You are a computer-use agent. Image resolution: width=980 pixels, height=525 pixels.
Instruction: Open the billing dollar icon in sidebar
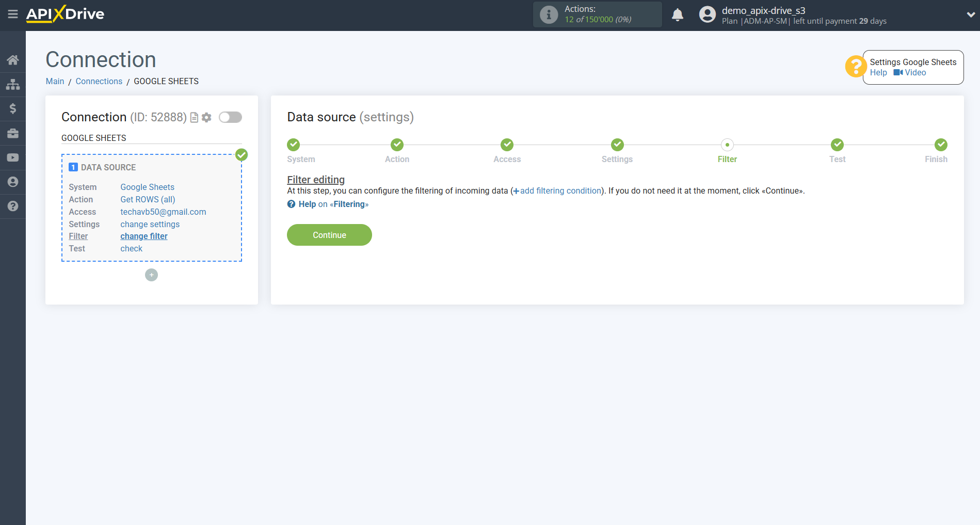[x=13, y=108]
